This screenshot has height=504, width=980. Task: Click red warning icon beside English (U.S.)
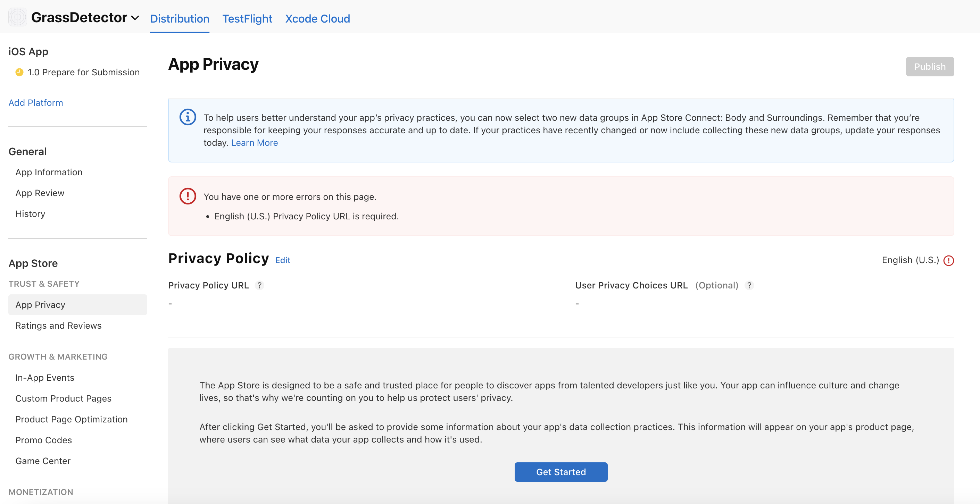pos(948,261)
